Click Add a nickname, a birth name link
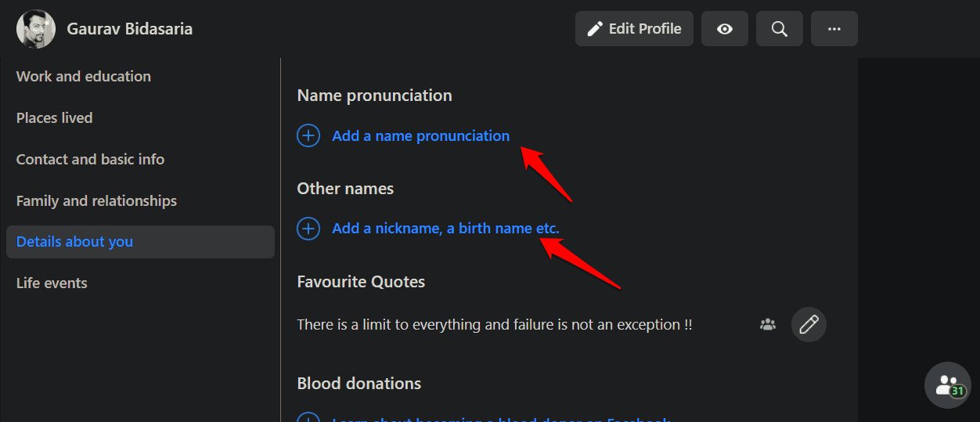This screenshot has height=422, width=980. tap(445, 229)
